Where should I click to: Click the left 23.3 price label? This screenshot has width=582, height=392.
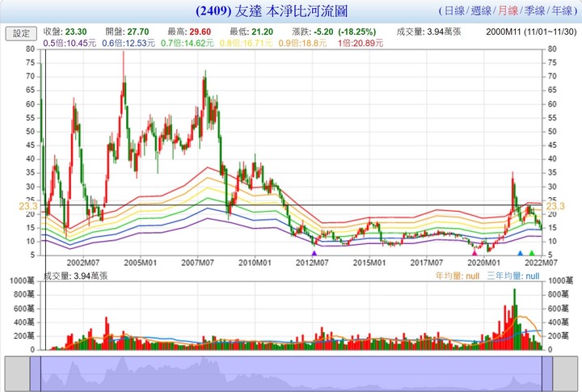28,206
